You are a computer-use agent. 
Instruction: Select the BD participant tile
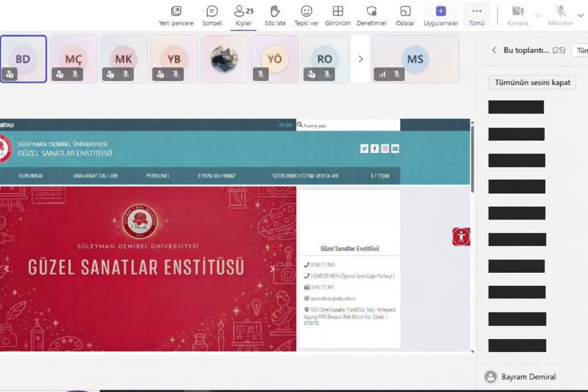pos(23,59)
